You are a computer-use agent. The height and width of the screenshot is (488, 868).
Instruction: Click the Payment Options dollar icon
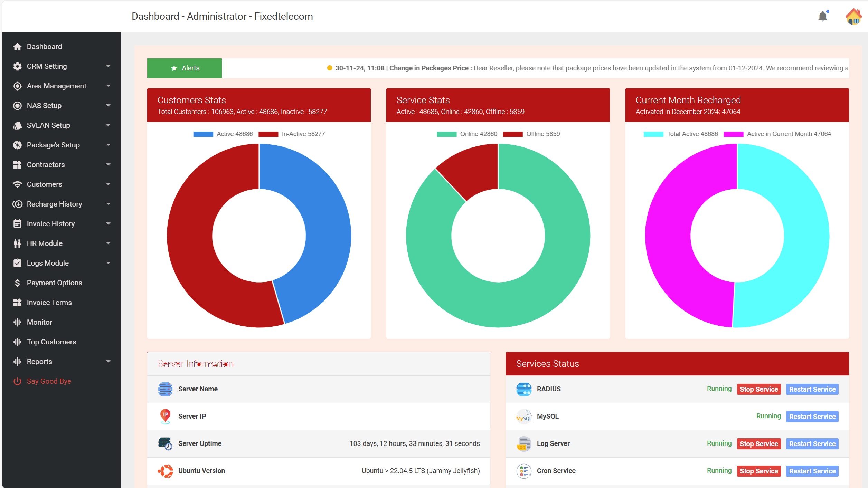coord(18,283)
